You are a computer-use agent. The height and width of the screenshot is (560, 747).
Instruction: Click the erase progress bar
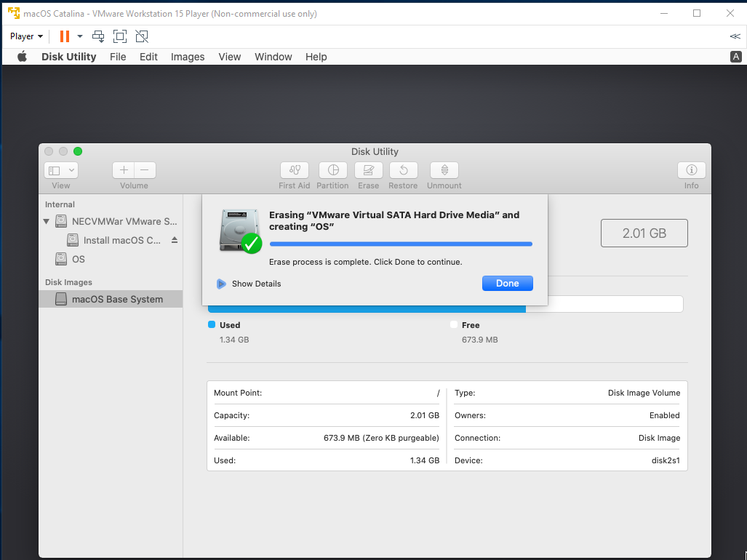pos(401,244)
